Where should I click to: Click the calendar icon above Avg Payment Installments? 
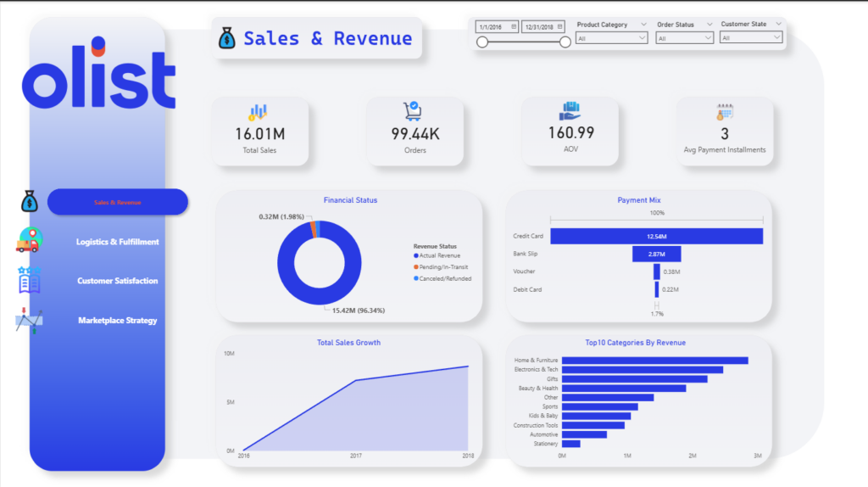[x=724, y=113]
